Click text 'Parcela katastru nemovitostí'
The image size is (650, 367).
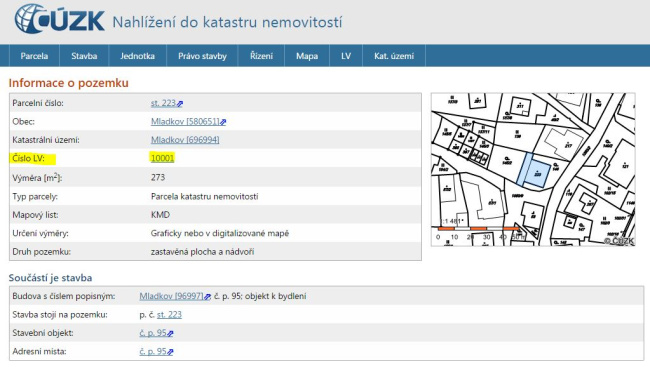click(x=204, y=196)
